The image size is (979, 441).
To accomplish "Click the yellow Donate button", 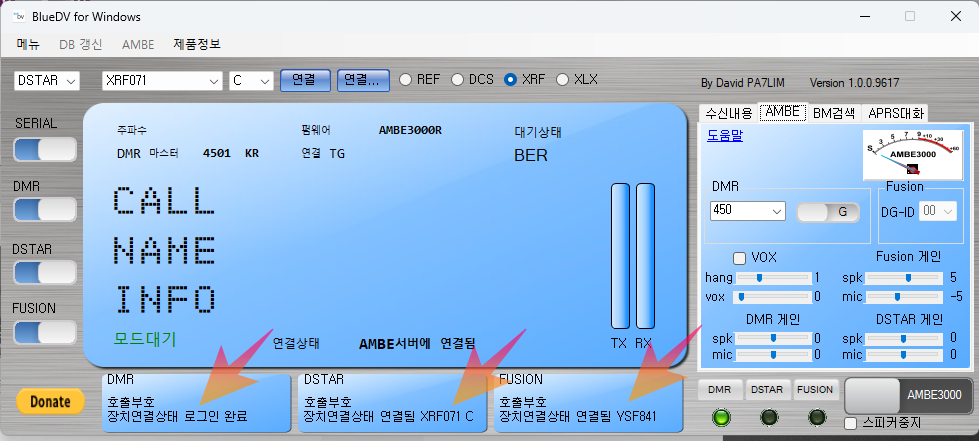I will 50,402.
